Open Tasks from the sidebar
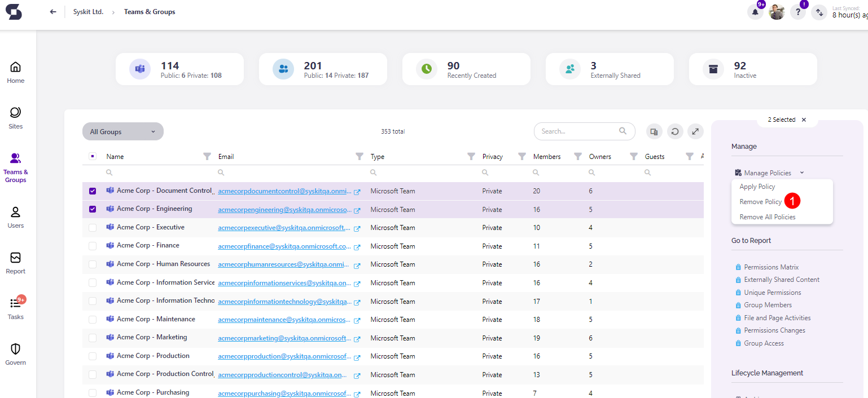Viewport: 868px width, 398px height. [x=15, y=308]
